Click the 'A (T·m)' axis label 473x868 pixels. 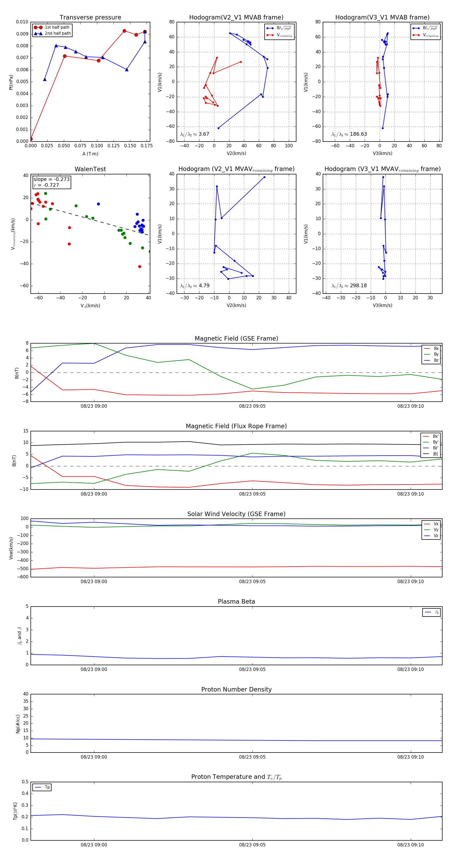tap(90, 154)
